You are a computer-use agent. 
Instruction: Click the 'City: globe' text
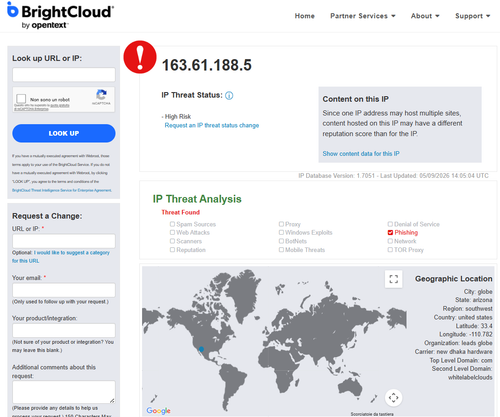pyautogui.click(x=478, y=292)
